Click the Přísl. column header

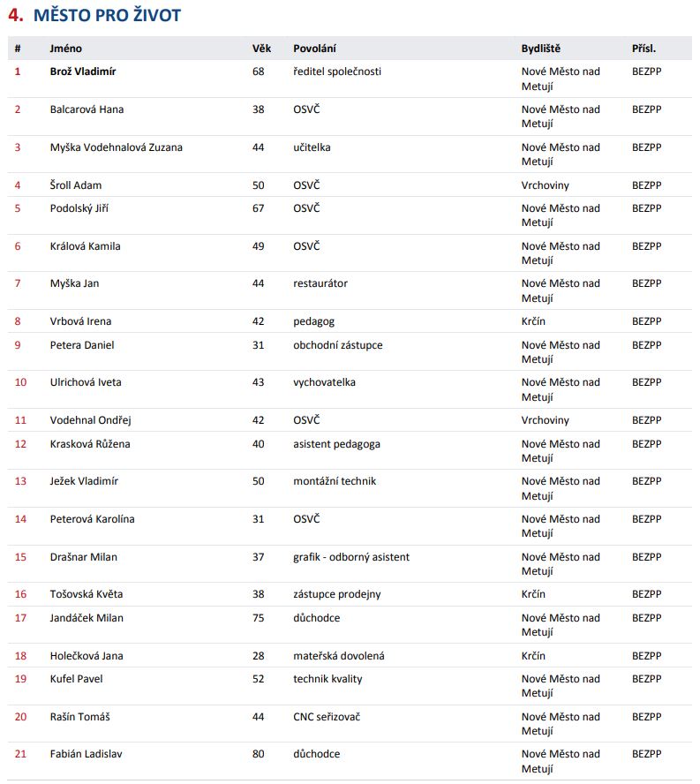644,49
